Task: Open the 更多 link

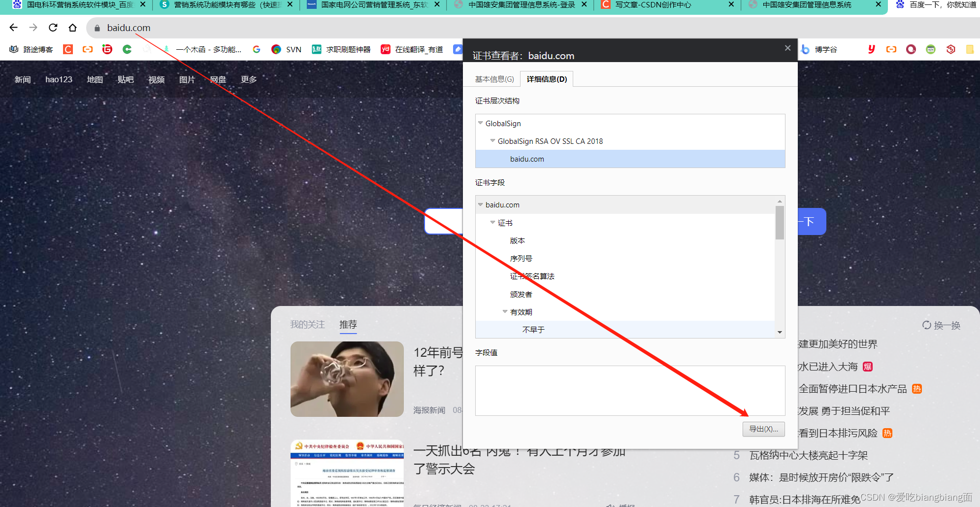Action: (249, 79)
